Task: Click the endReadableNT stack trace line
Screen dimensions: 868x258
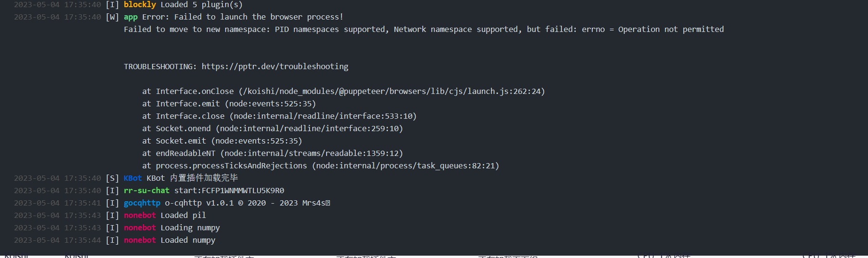Action: point(272,153)
